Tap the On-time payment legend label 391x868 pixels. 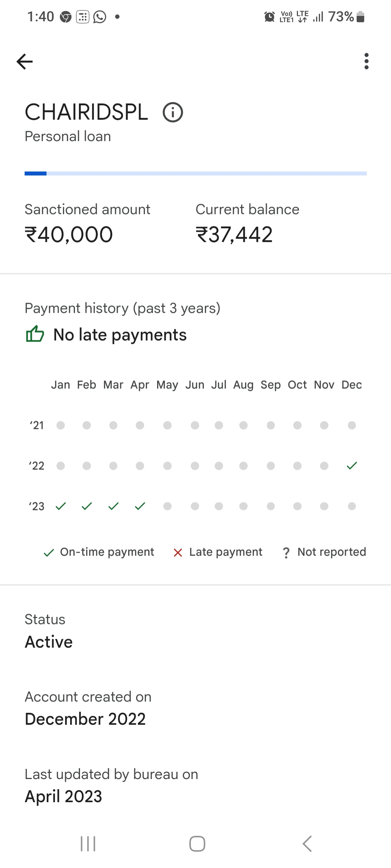[x=107, y=552]
